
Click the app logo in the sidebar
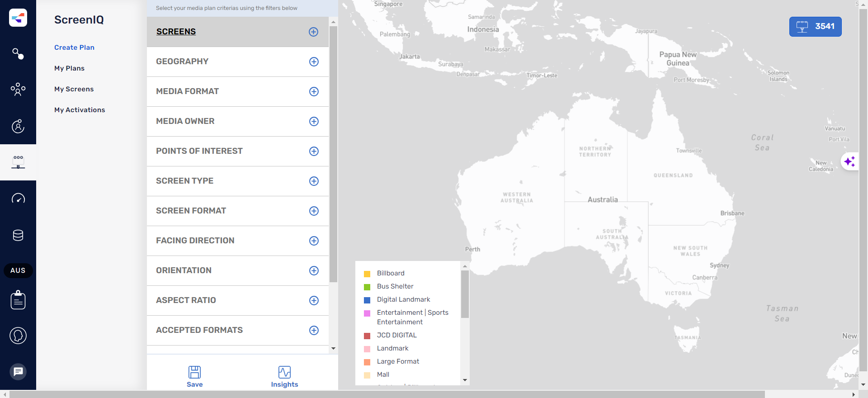pyautogui.click(x=18, y=18)
